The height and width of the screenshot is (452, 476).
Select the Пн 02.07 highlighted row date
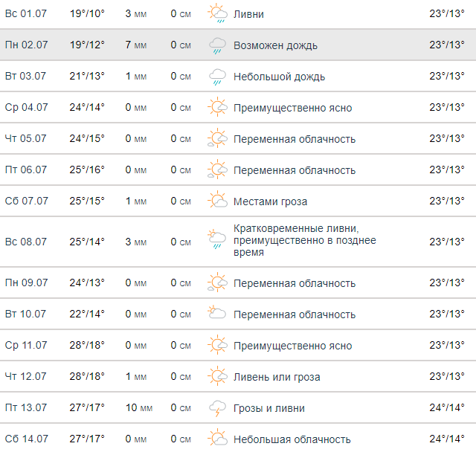pyautogui.click(x=27, y=45)
